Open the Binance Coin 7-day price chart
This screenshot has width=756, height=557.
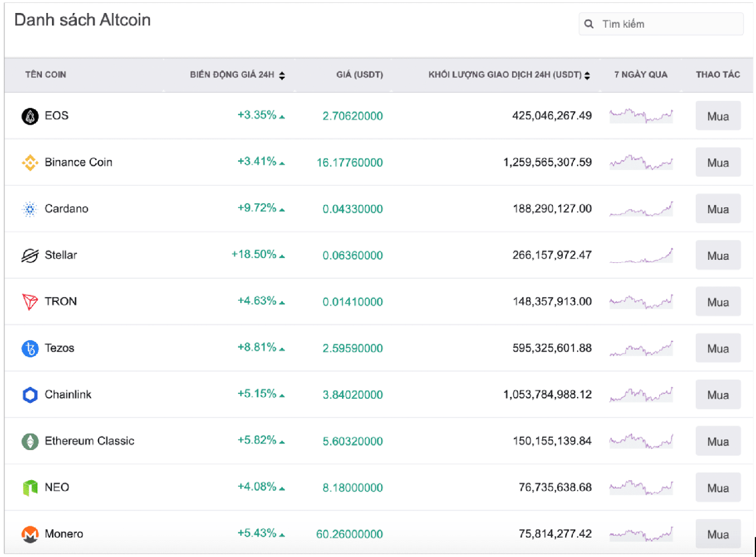641,162
